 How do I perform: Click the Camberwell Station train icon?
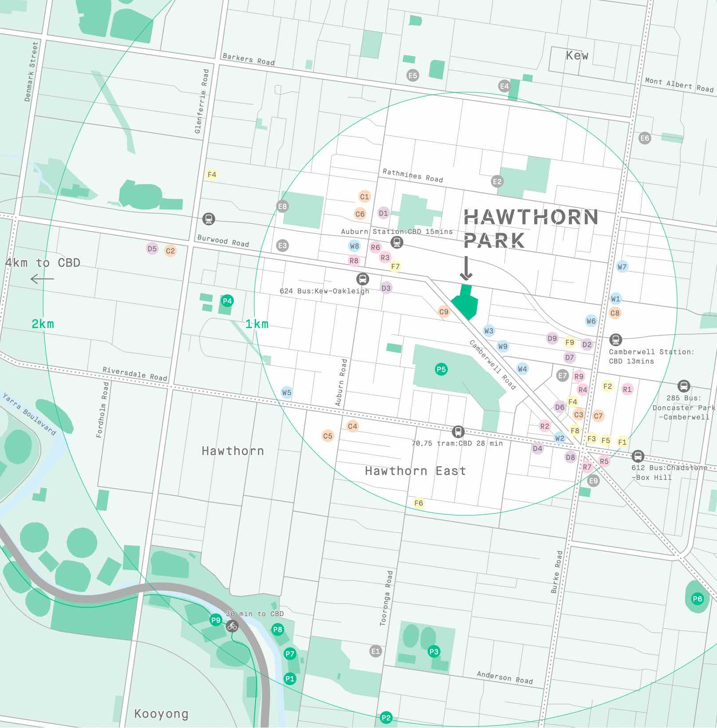615,340
